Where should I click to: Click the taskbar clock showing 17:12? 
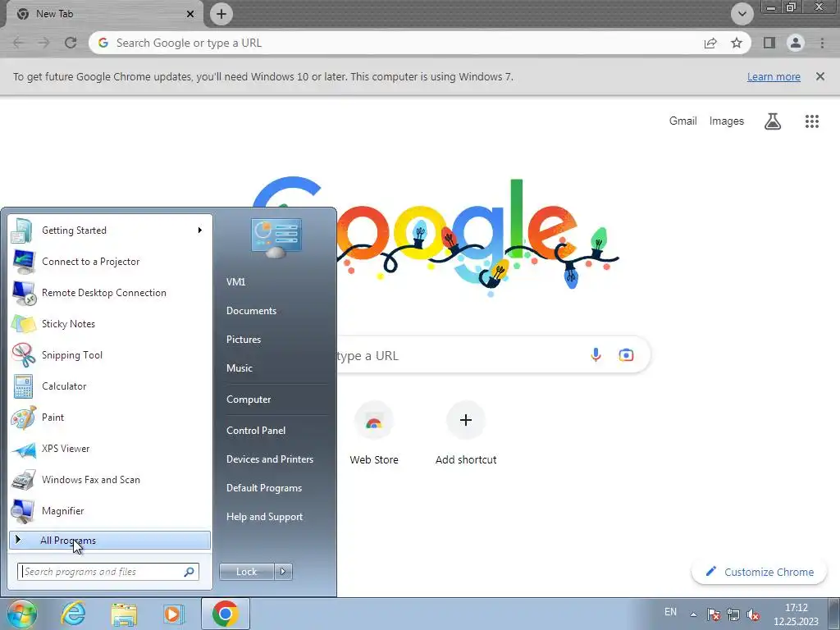(x=796, y=614)
